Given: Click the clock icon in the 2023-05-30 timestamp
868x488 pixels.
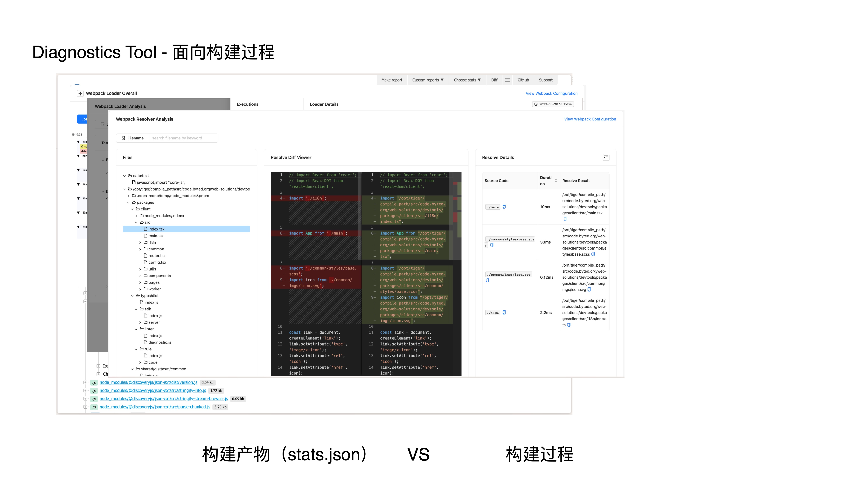Looking at the screenshot, I should 536,104.
